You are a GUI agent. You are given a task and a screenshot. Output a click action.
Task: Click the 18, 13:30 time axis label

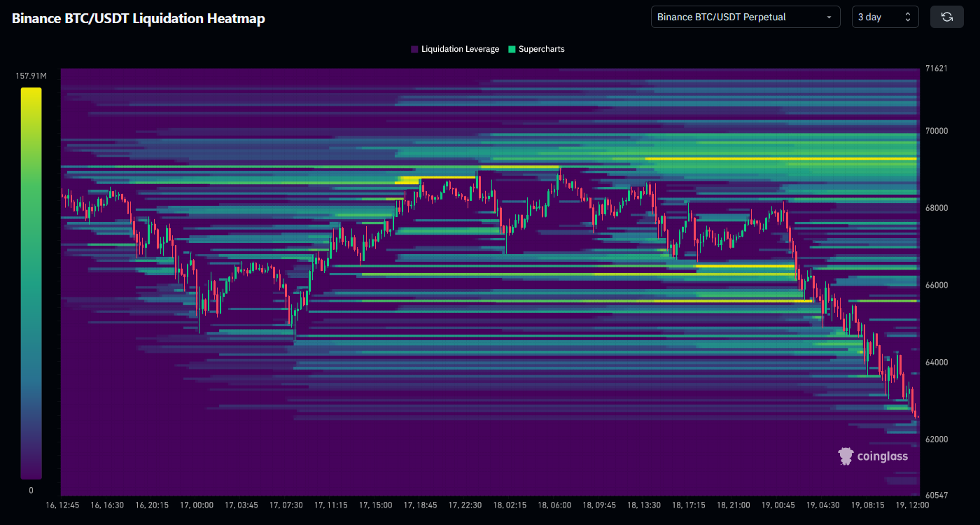pos(644,505)
